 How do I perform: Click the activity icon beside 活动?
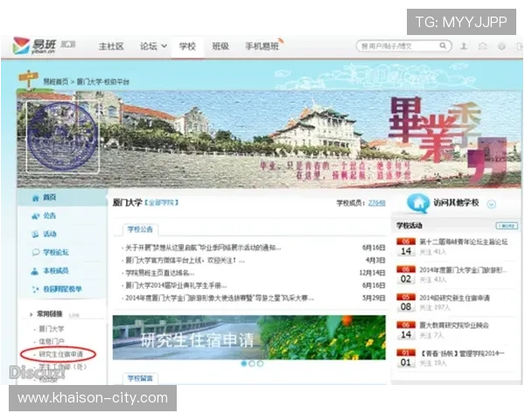point(35,234)
